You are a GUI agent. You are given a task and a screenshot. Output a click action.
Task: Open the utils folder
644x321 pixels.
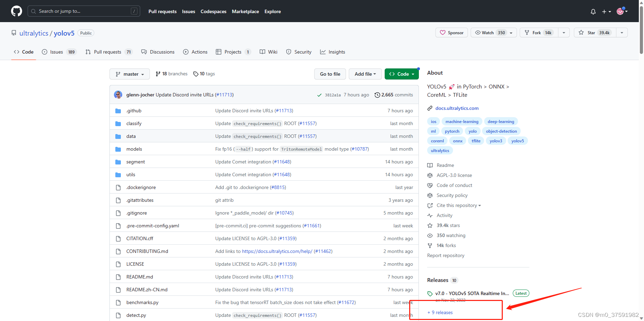coord(131,174)
